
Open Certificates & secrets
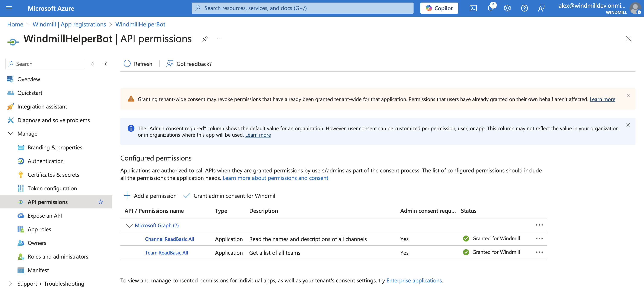(x=53, y=175)
